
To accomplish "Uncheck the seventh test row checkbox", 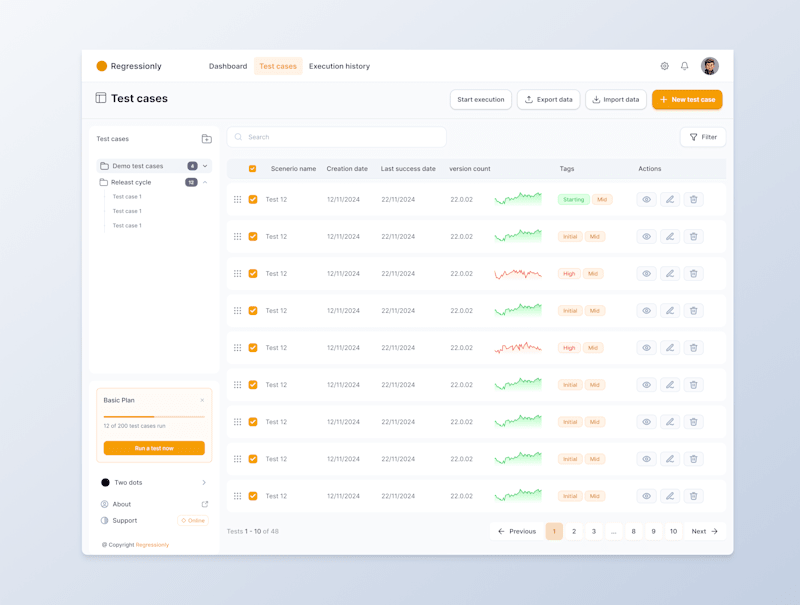I will point(253,422).
